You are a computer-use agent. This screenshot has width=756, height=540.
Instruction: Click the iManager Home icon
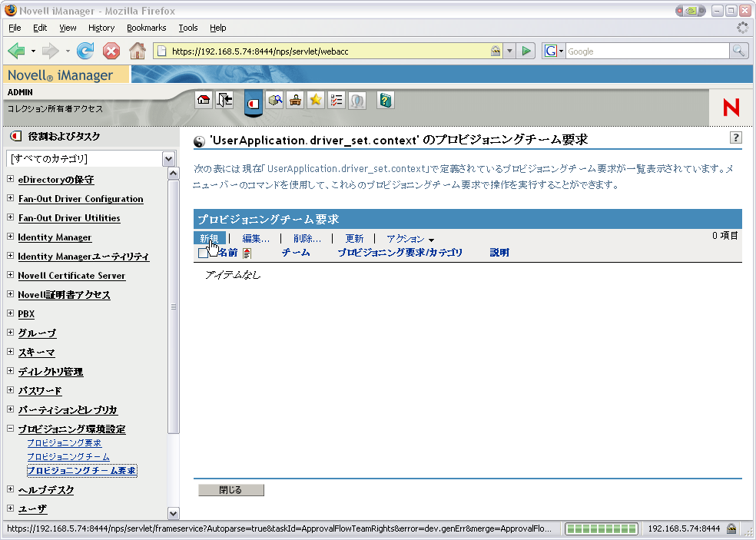click(x=204, y=101)
